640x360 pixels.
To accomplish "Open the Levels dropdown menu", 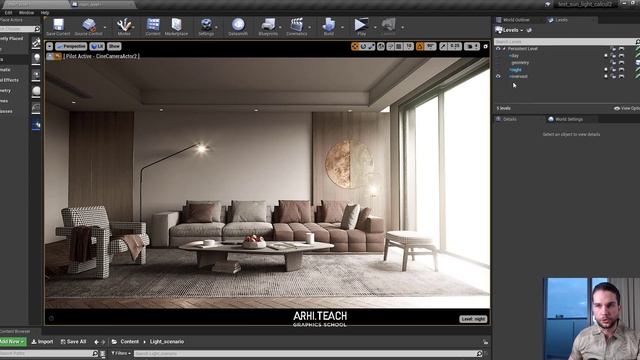I will tap(509, 30).
